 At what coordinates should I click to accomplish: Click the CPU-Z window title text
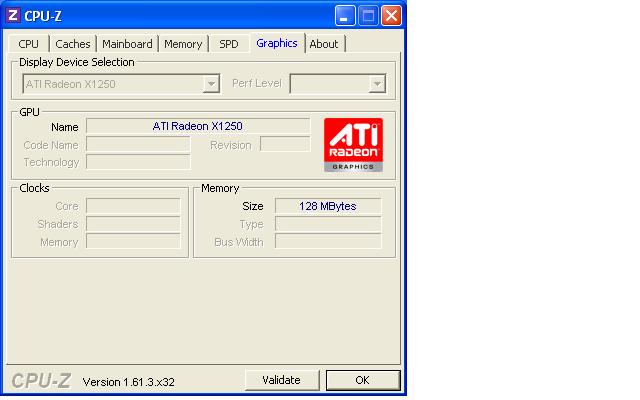coord(43,16)
